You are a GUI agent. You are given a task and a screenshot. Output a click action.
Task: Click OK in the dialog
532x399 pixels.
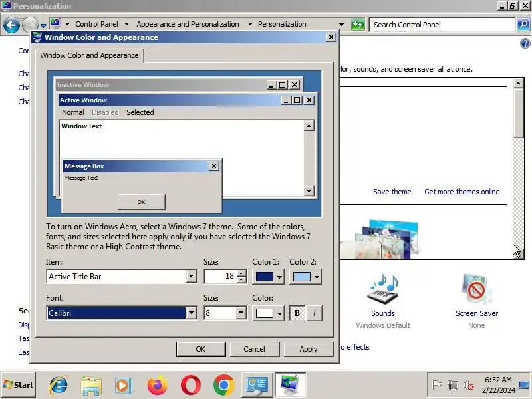[201, 349]
